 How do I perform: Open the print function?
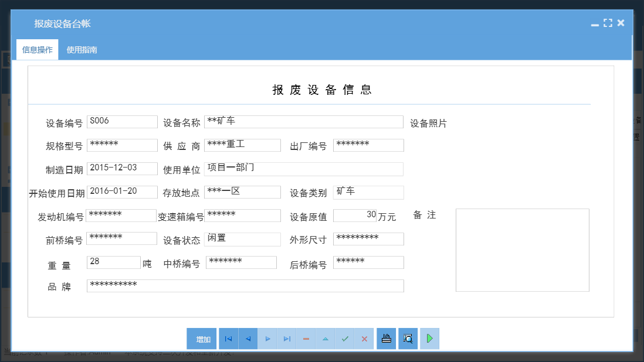coord(386,339)
